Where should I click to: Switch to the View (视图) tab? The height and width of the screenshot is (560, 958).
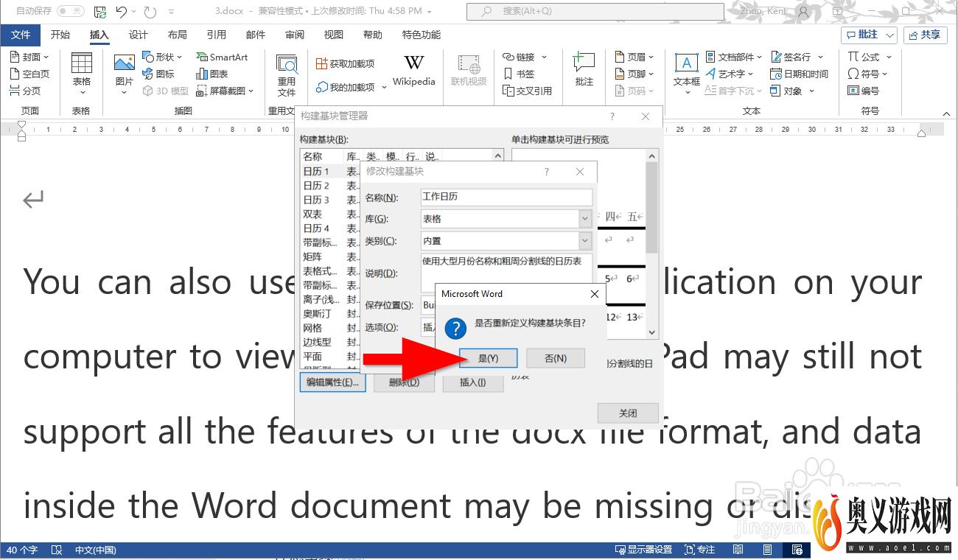pyautogui.click(x=333, y=35)
